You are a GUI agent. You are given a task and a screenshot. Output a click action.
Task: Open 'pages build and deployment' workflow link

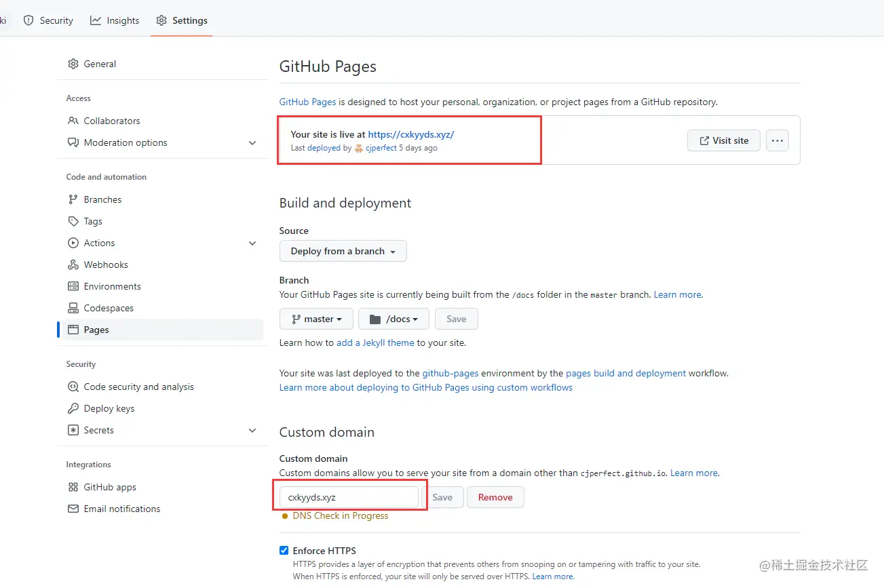click(x=626, y=373)
